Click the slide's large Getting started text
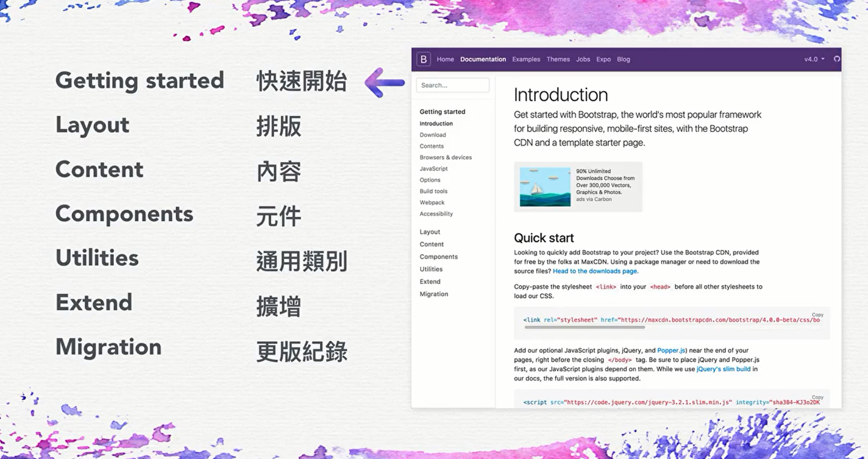This screenshot has height=459, width=868. 140,81
